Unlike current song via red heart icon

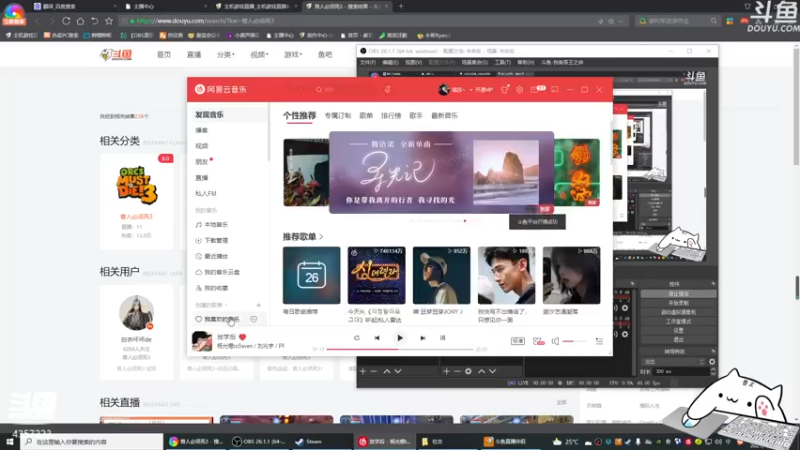(x=242, y=337)
